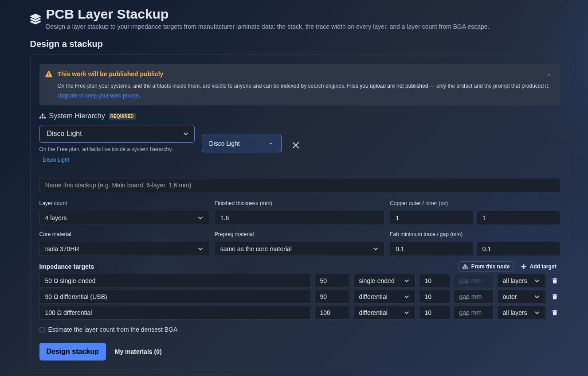Click the X to remove Disco Light node
The width and height of the screenshot is (588, 376).
coord(296,145)
